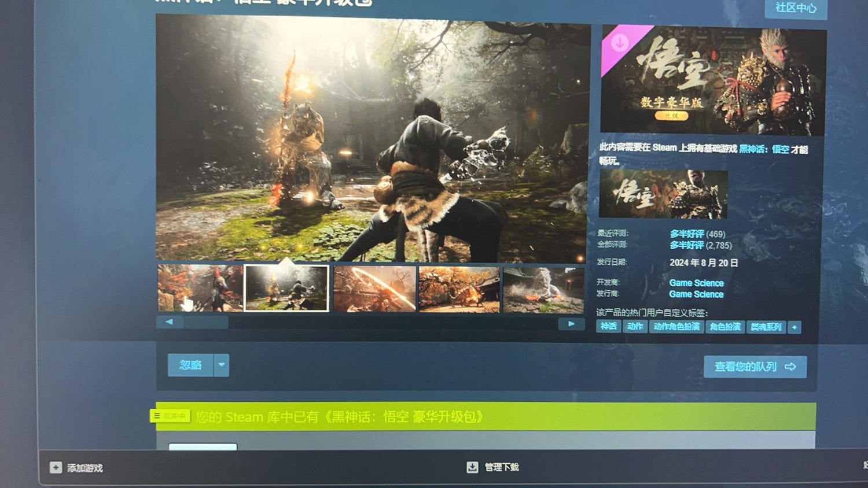The height and width of the screenshot is (488, 868).
Task: Click the arrow icon inside the 查看您的队列 button
Action: [789, 367]
